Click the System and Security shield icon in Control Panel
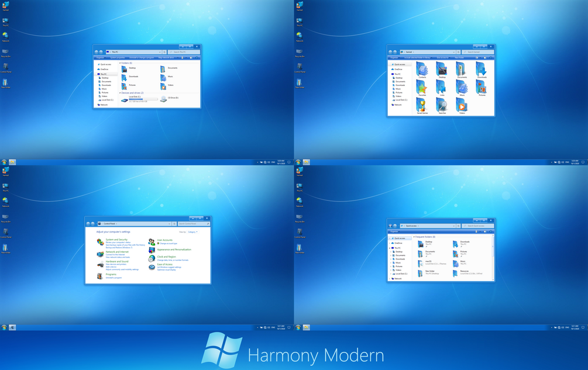Image resolution: width=588 pixels, height=370 pixels. 101,242
